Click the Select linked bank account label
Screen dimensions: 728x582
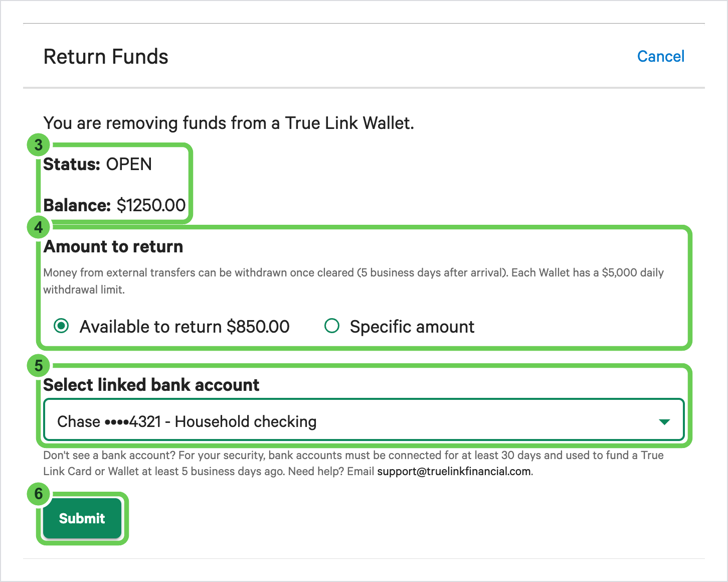[x=151, y=385]
